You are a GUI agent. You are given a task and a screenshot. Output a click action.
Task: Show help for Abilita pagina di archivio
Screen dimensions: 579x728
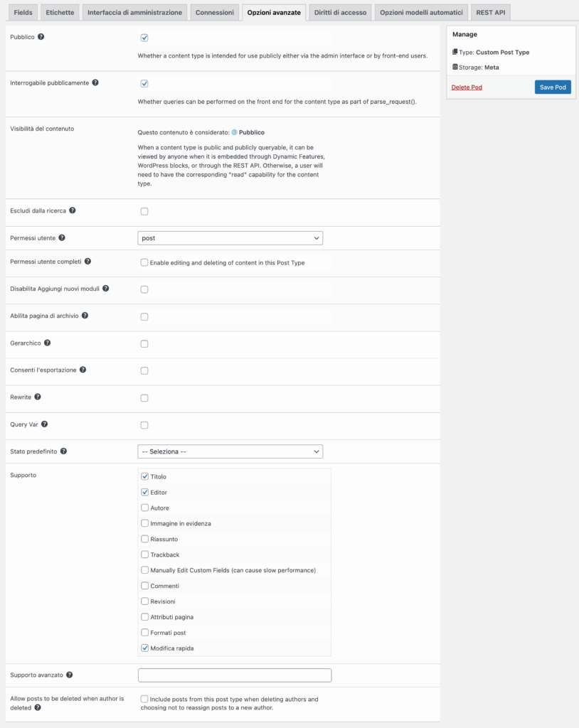pos(85,315)
